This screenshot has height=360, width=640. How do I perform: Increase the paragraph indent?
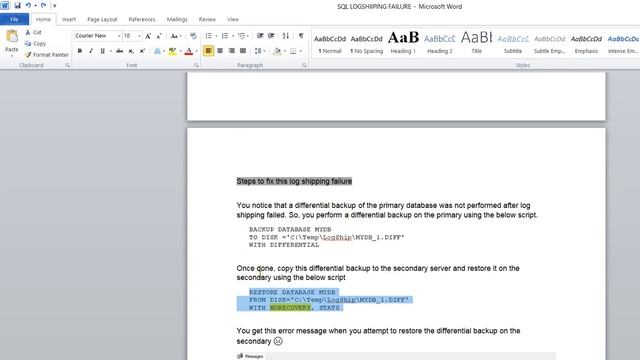[x=271, y=36]
